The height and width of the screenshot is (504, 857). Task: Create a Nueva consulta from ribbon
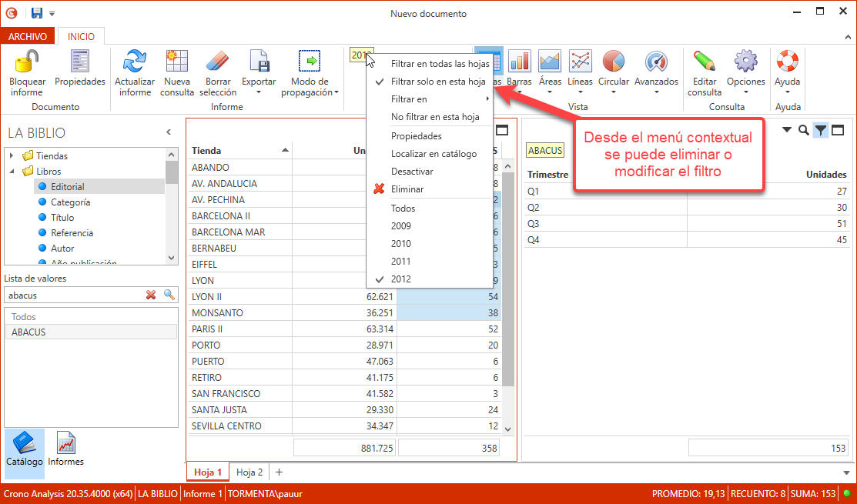click(x=177, y=62)
